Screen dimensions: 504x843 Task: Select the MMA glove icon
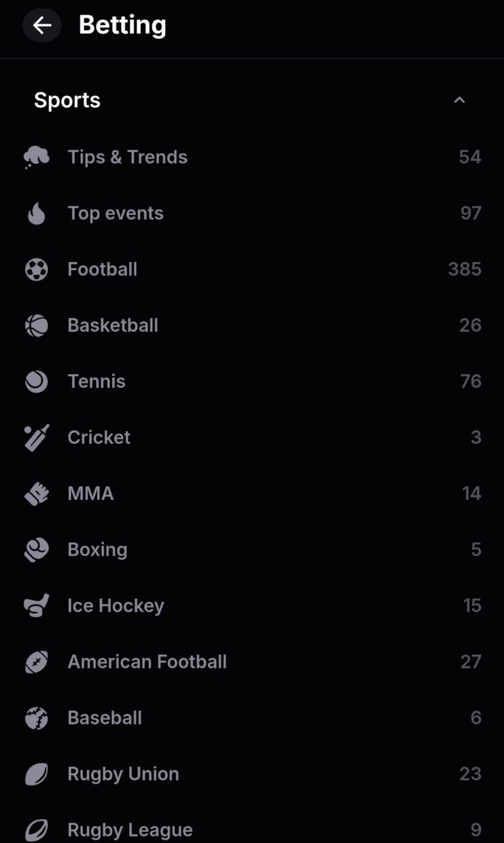coord(36,493)
